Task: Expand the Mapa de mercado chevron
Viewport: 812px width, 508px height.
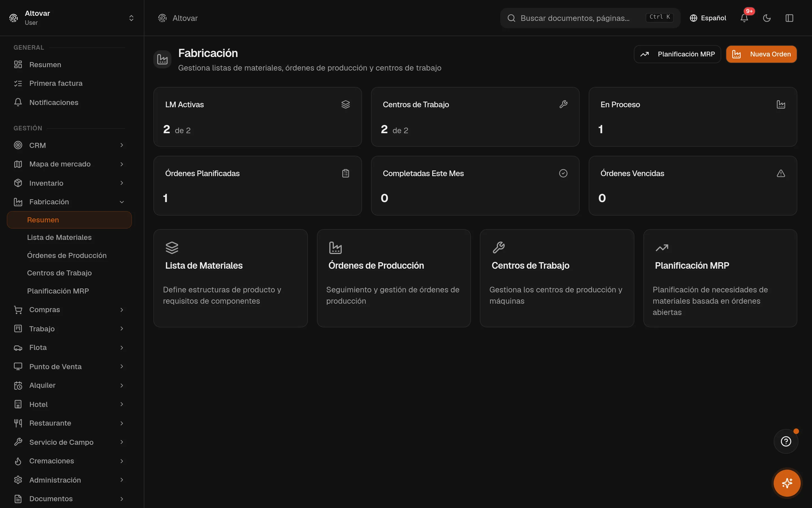Action: 122,164
